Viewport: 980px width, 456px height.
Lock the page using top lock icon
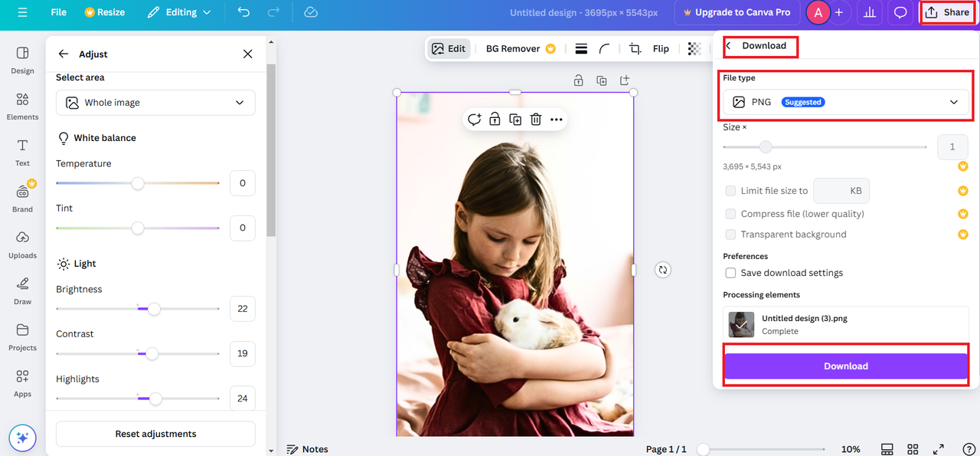[x=578, y=80]
